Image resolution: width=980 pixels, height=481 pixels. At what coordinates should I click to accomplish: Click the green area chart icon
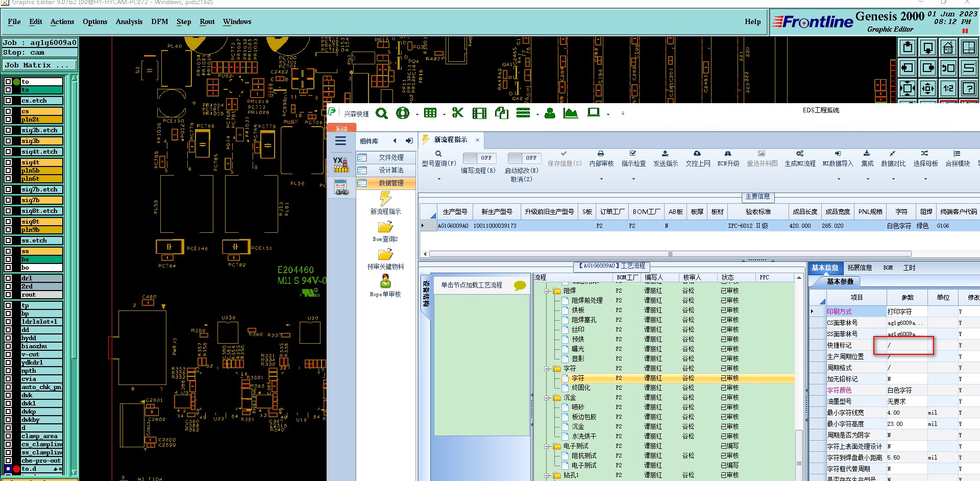[570, 113]
